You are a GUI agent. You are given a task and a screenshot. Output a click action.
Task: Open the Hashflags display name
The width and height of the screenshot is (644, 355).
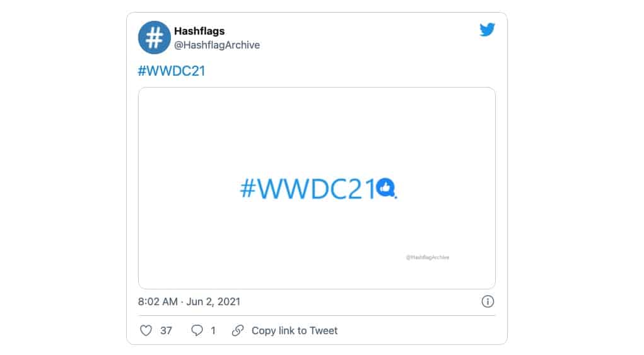pos(199,31)
